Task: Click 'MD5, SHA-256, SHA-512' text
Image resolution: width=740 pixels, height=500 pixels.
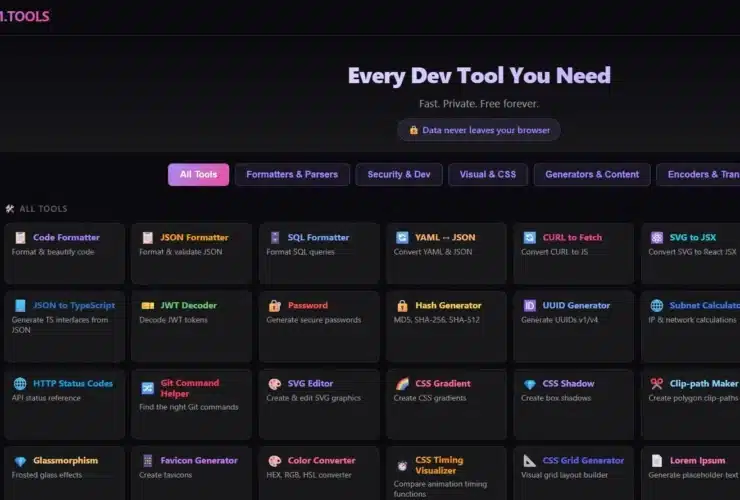Action: 437,320
